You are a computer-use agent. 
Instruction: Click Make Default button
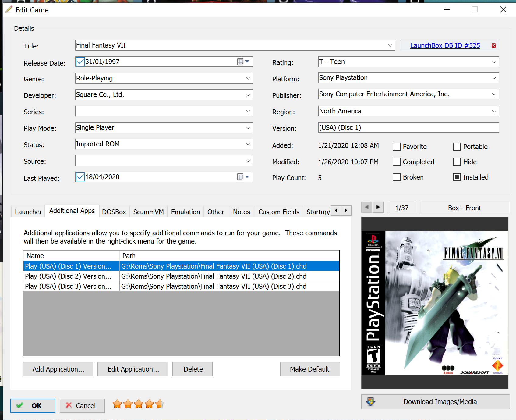click(310, 369)
